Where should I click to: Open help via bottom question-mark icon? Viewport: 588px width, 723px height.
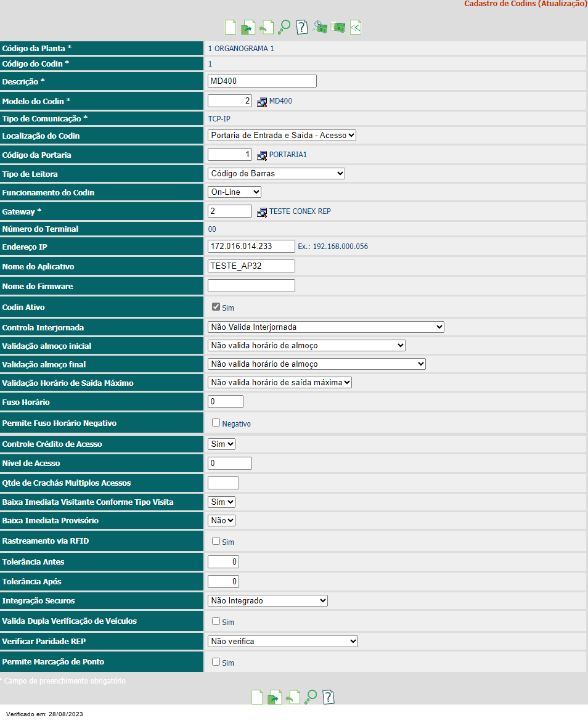pyautogui.click(x=329, y=697)
